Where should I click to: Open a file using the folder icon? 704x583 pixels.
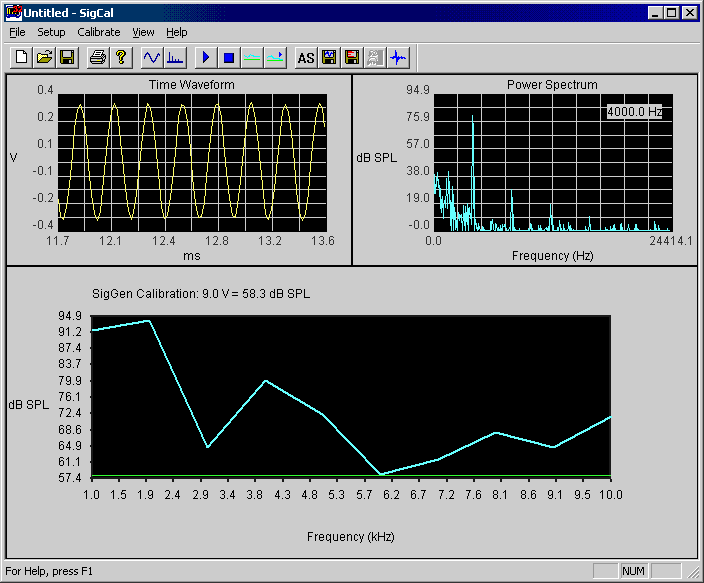pyautogui.click(x=44, y=57)
